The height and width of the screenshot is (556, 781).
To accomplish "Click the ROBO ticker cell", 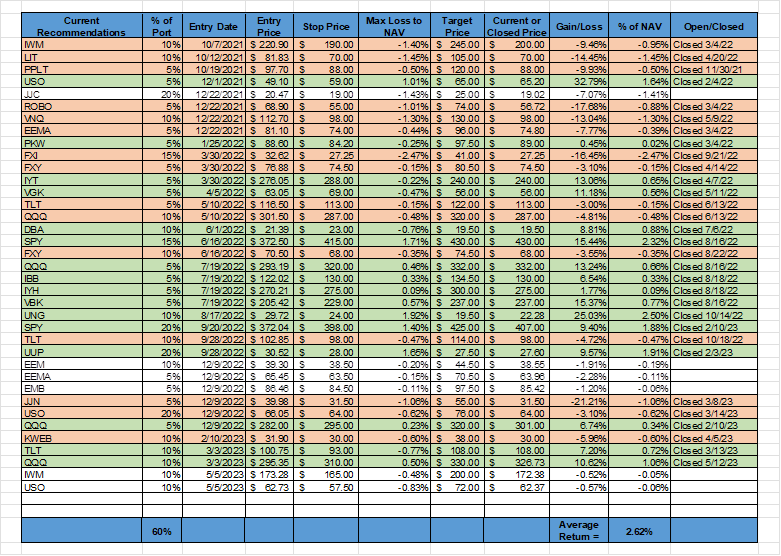I will tap(82, 106).
